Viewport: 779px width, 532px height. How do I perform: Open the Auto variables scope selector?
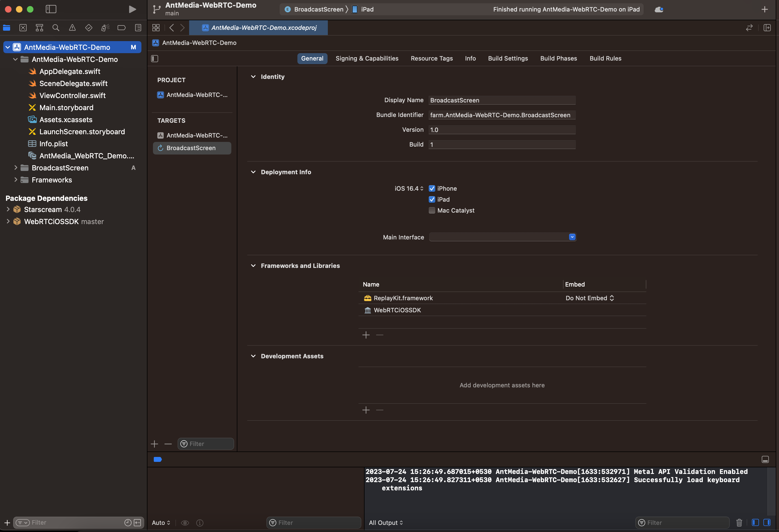pyautogui.click(x=161, y=523)
